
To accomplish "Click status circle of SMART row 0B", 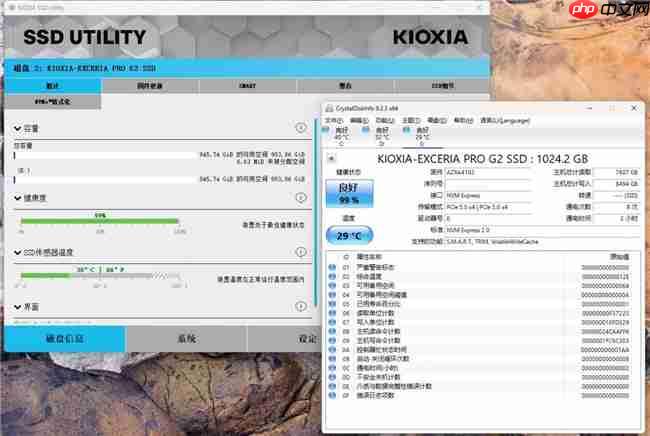I will click(x=332, y=358).
